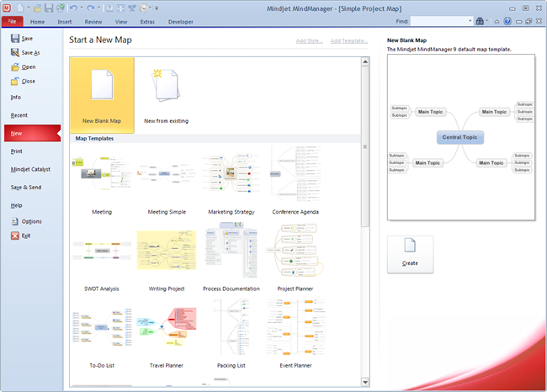
Task: Select Print in the File menu
Action: [16, 151]
